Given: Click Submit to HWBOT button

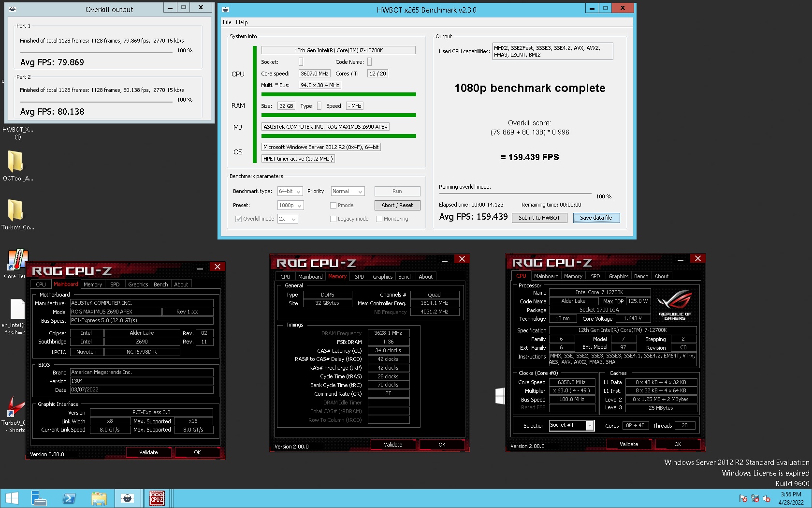Looking at the screenshot, I should 539,218.
